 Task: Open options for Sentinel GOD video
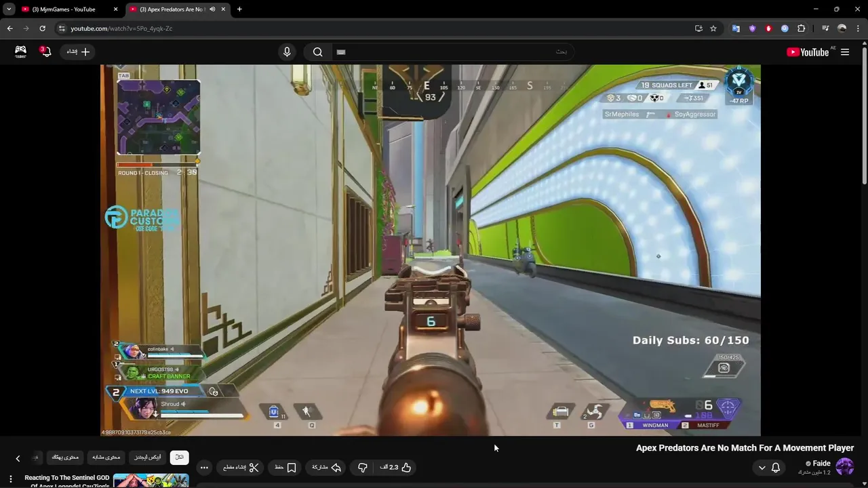(x=10, y=479)
